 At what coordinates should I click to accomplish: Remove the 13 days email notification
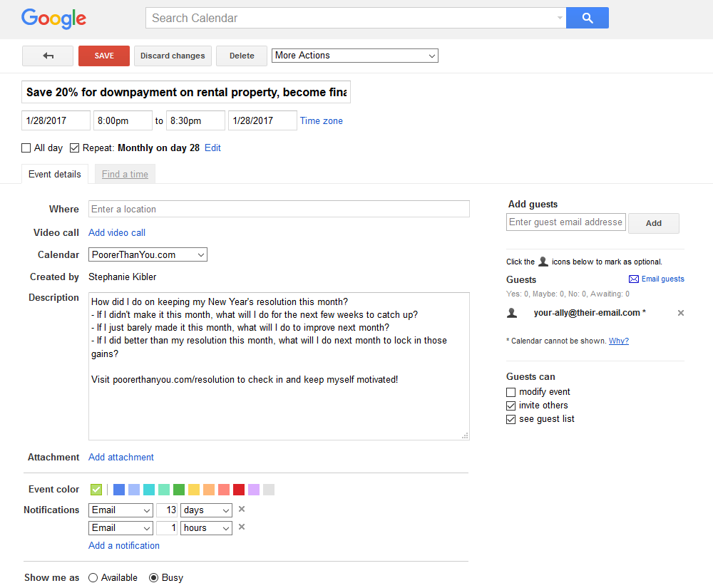[x=242, y=510]
